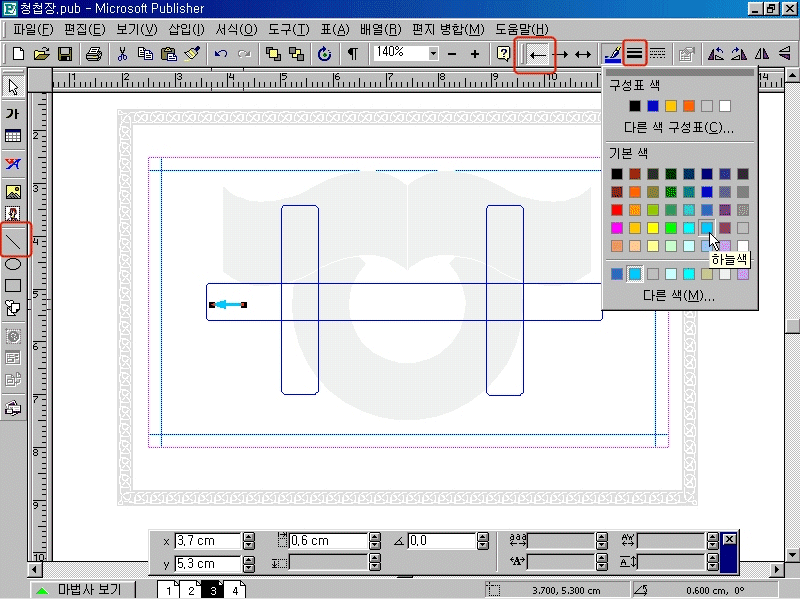Go to page 1 tab
The height and width of the screenshot is (600, 800).
coord(168,590)
